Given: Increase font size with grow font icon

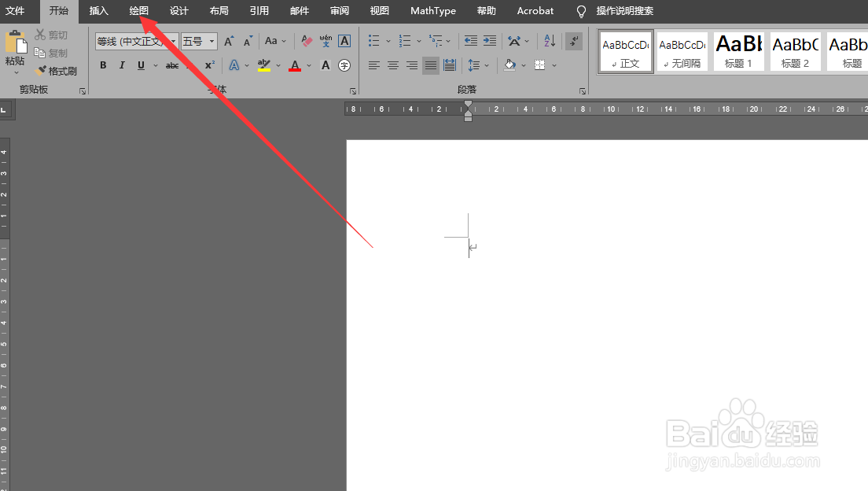Looking at the screenshot, I should click(229, 42).
